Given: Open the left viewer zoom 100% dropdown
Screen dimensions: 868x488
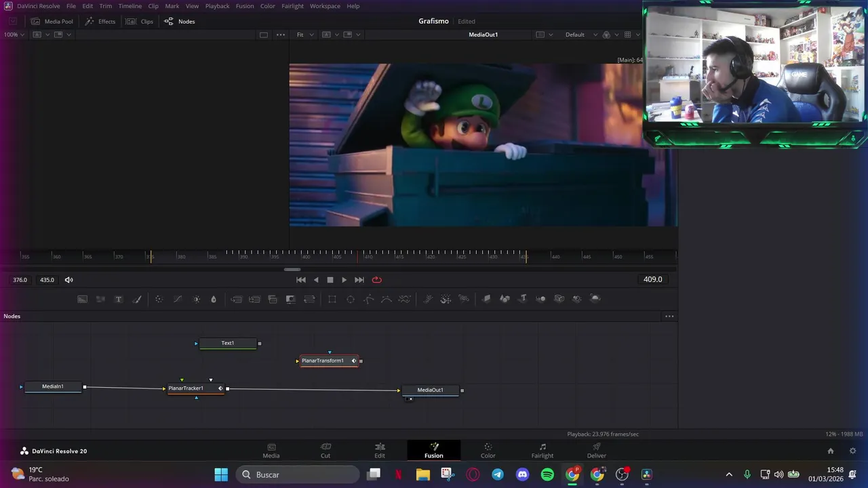Looking at the screenshot, I should click(x=14, y=35).
